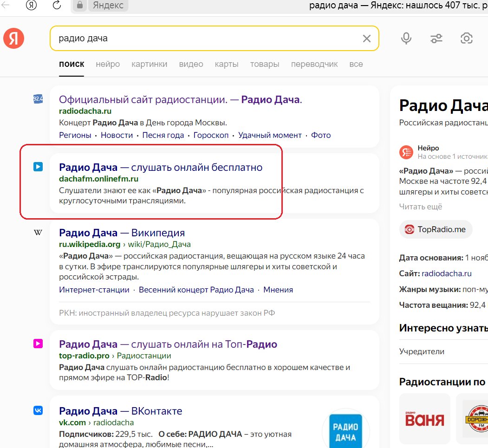
Task: Click the ru.wikipedia.org URL
Action: point(90,245)
